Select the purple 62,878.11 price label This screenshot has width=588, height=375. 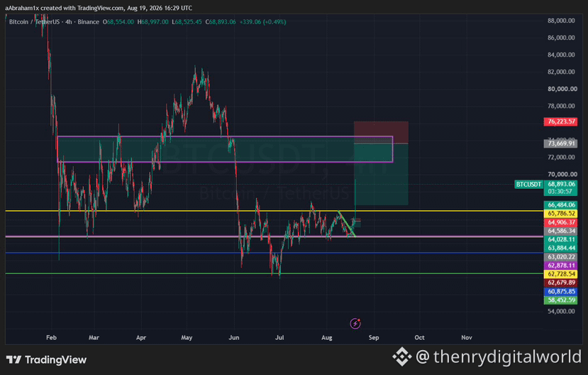pos(560,266)
